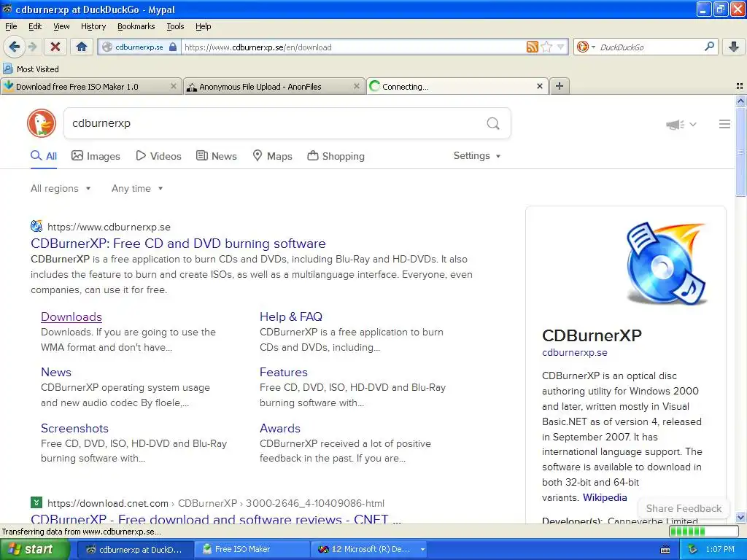This screenshot has height=560, width=747.
Task: Click the Forward arrow navigation button
Action: click(x=32, y=47)
